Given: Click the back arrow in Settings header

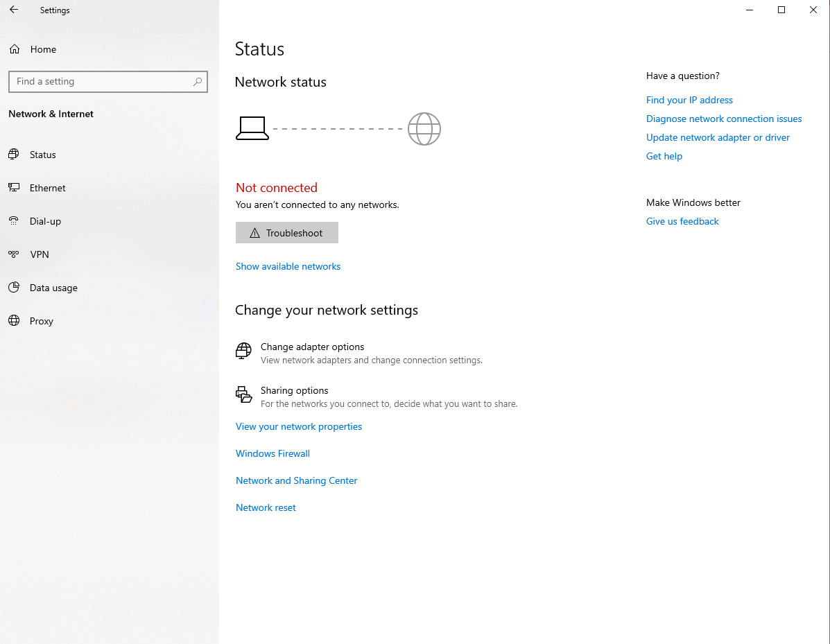Looking at the screenshot, I should [x=14, y=10].
